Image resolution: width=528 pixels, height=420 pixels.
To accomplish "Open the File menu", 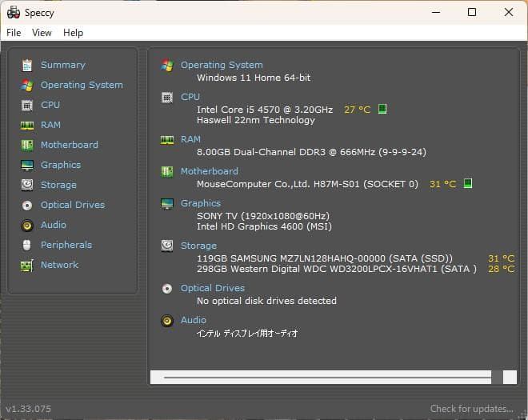I will click(x=14, y=33).
